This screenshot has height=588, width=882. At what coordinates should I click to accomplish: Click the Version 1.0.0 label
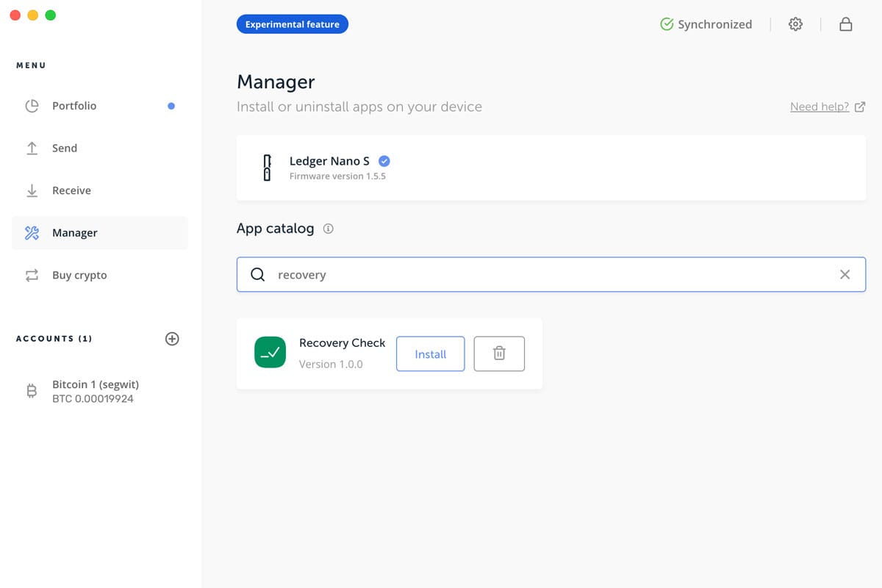tap(331, 364)
